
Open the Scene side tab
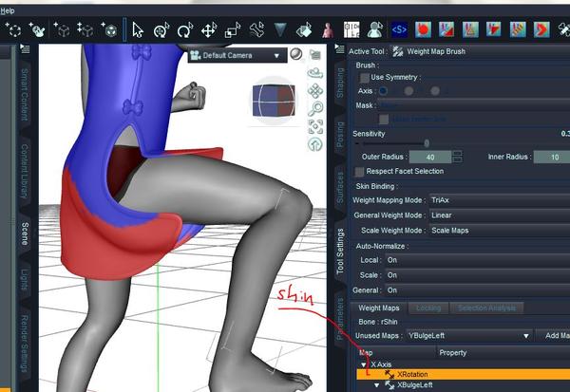25,233
